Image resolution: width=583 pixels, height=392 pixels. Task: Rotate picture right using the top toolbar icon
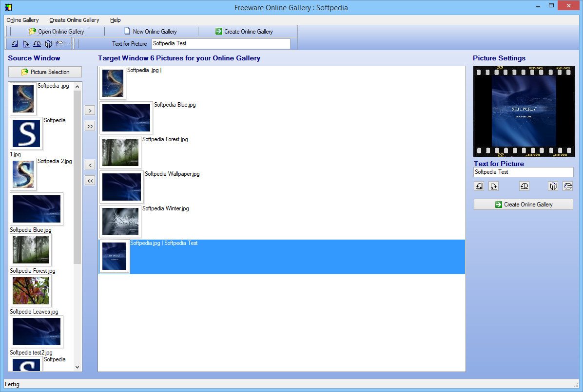26,44
